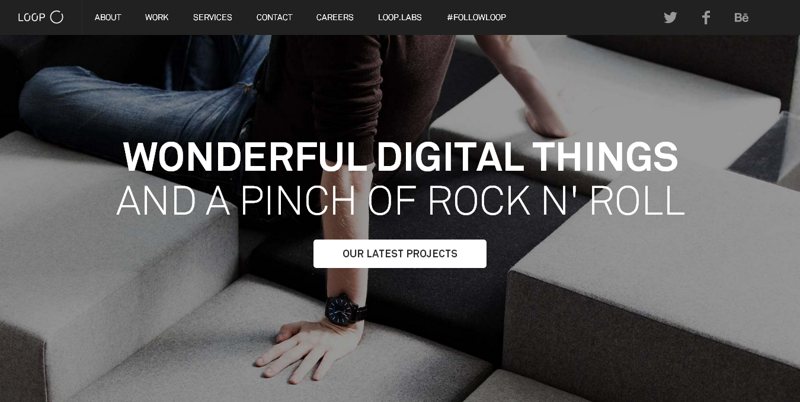Select SERVICES in the navigation bar
This screenshot has width=800, height=402.
[x=212, y=17]
